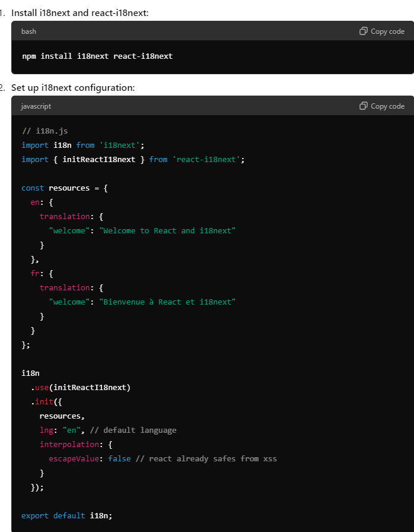The height and width of the screenshot is (532, 414).
Task: Click the 'npm install i18next react-i18next' command
Action: [97, 56]
